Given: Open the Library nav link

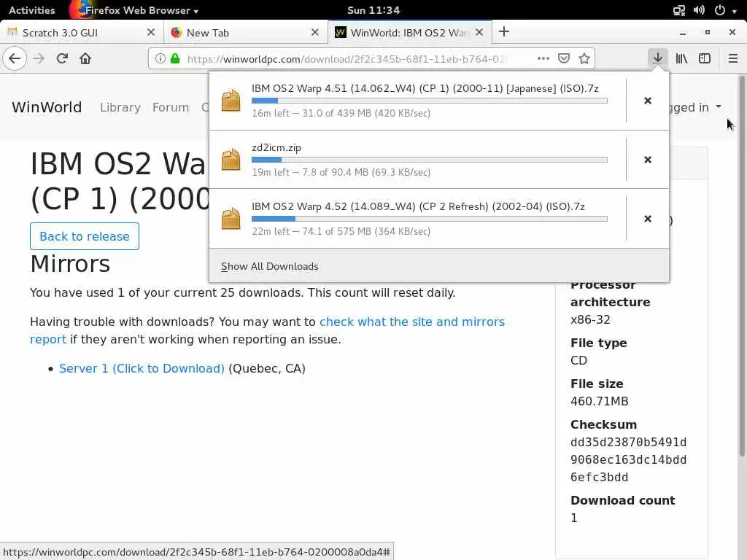Looking at the screenshot, I should (120, 108).
